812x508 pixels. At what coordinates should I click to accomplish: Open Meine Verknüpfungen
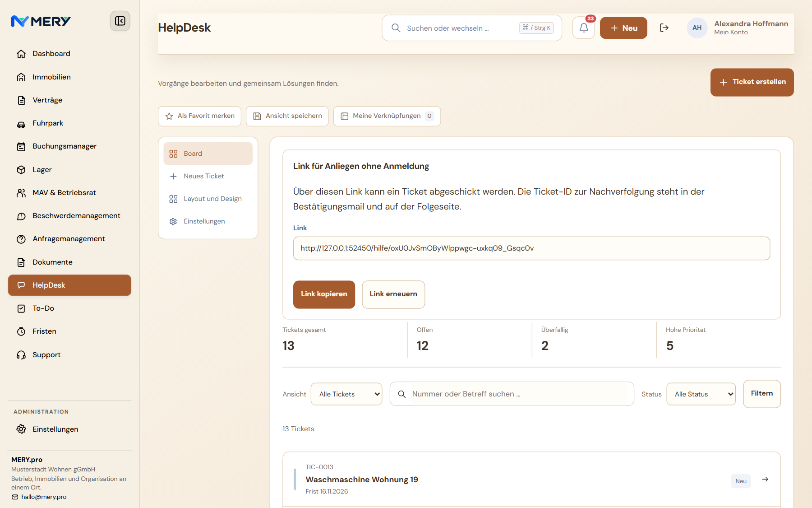pos(387,117)
